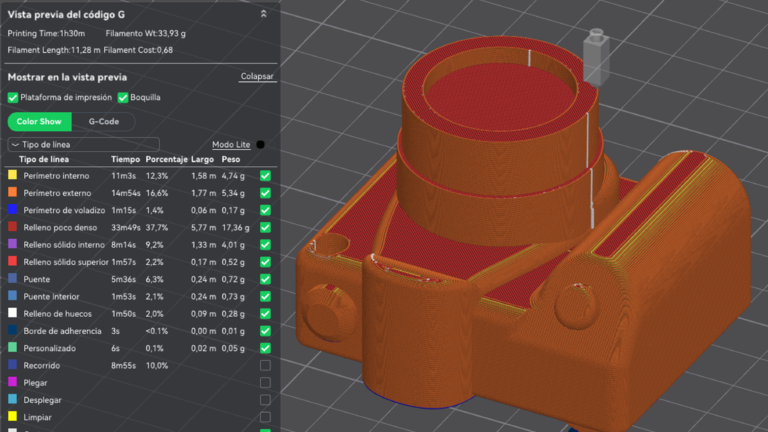
Task: Click the Recorrido color swatch
Action: point(13,364)
